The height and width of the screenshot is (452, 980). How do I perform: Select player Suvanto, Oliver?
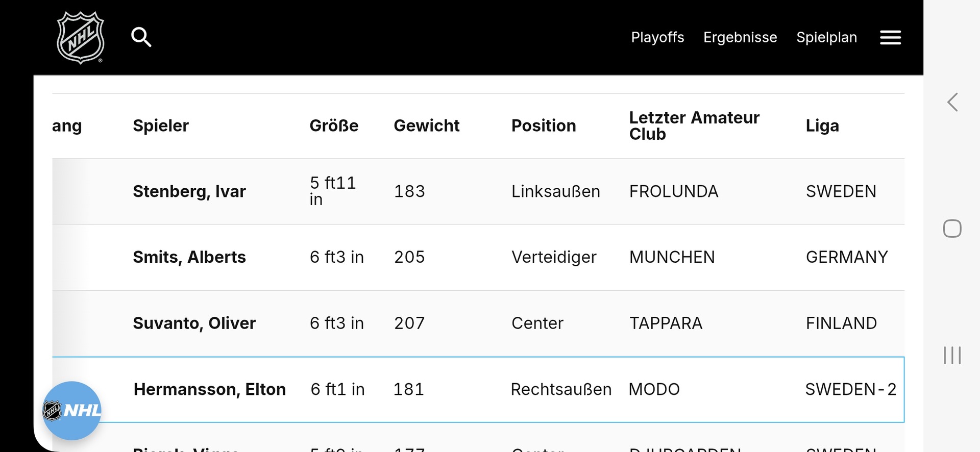coord(194,323)
